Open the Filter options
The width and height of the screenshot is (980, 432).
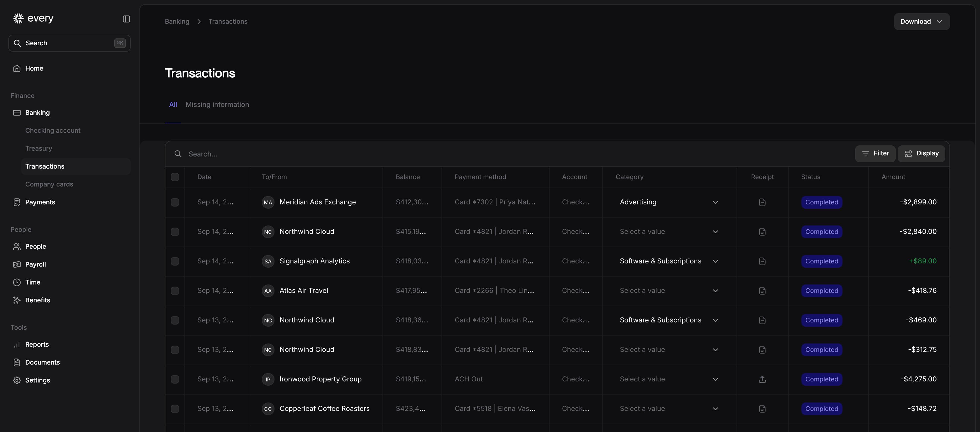coord(875,154)
